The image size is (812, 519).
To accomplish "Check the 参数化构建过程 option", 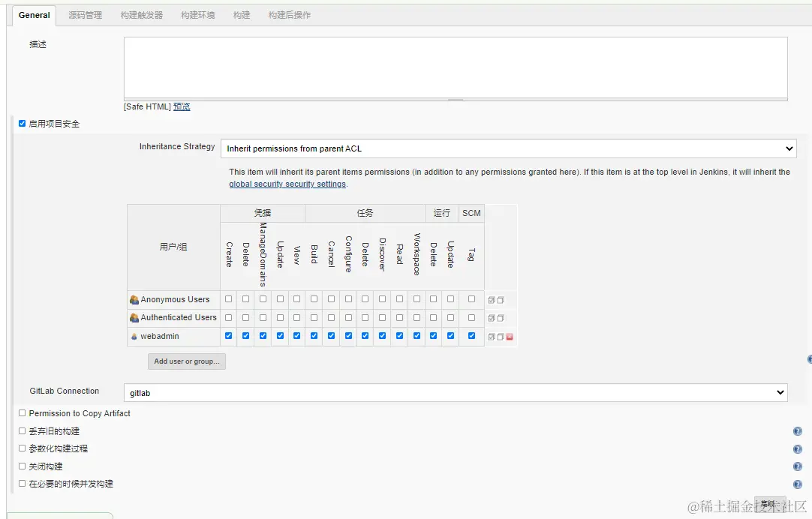I will tap(23, 448).
